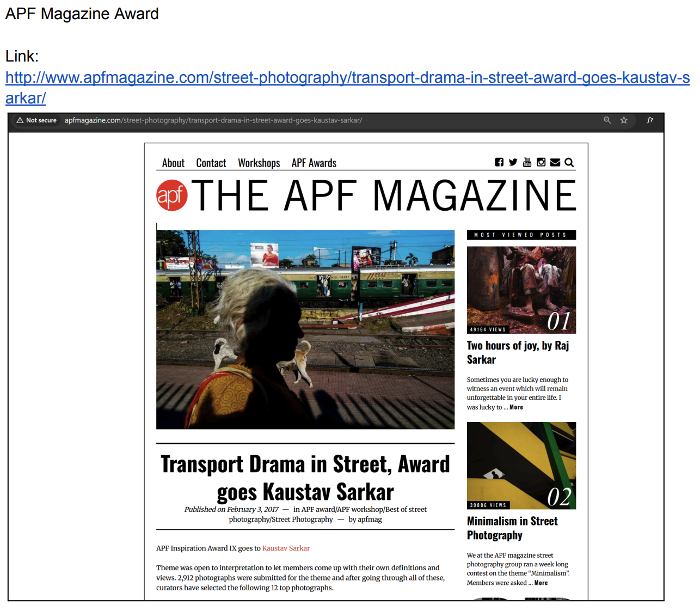Click the browser zoom magnifier icon
Viewport: 700px width, 611px height.
[x=607, y=120]
